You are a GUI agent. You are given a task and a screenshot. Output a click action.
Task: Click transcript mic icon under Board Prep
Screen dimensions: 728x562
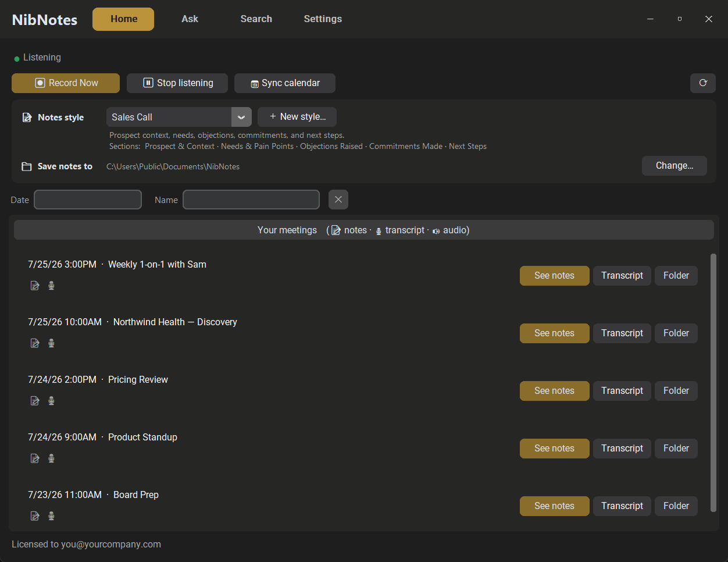51,516
